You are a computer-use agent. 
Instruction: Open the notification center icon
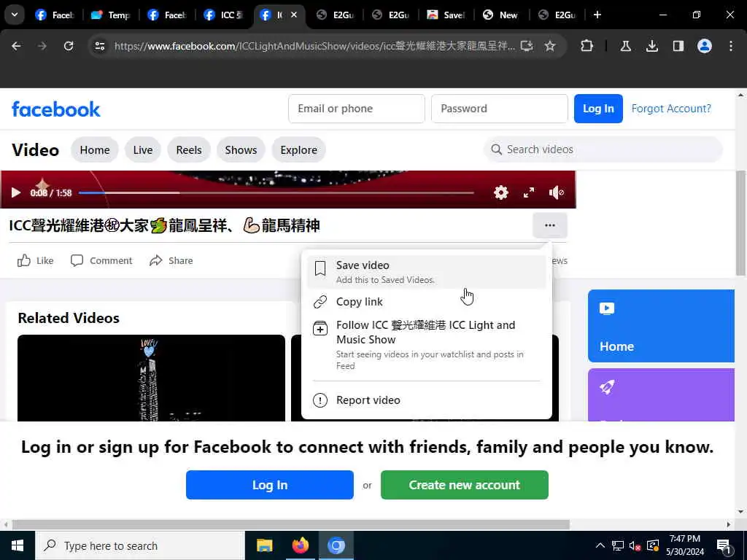click(724, 545)
